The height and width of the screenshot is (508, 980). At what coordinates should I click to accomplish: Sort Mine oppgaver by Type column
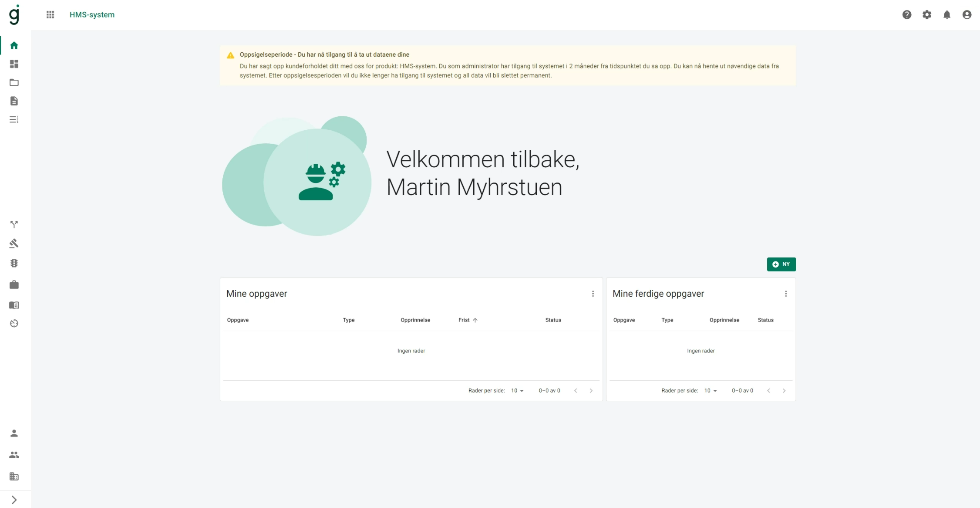(348, 320)
